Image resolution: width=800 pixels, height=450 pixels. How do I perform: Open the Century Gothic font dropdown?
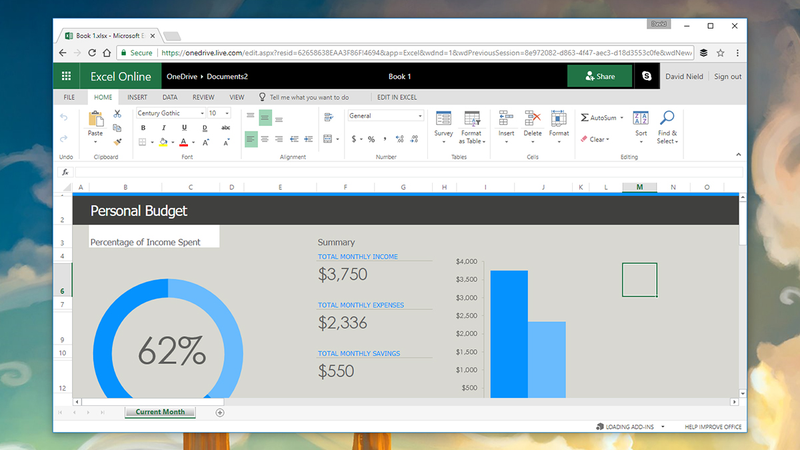pyautogui.click(x=202, y=113)
